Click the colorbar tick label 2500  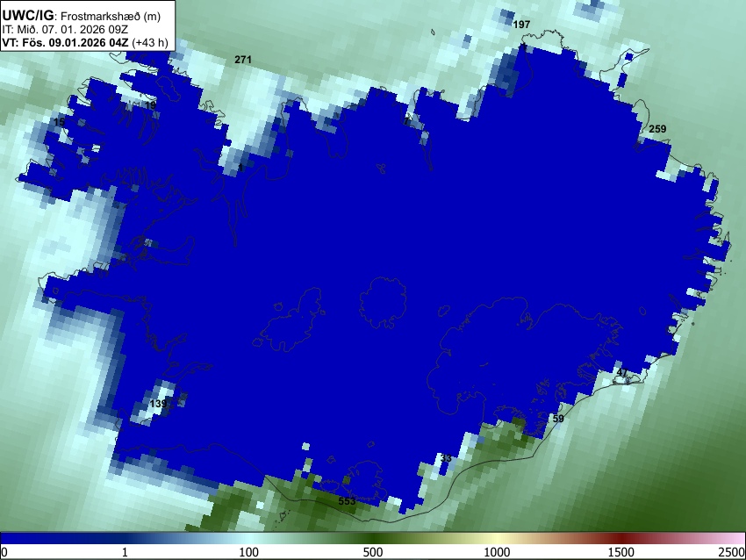click(732, 552)
